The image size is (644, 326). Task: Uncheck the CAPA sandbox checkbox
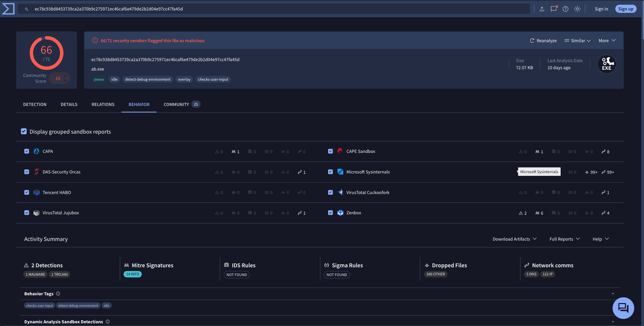click(x=27, y=151)
